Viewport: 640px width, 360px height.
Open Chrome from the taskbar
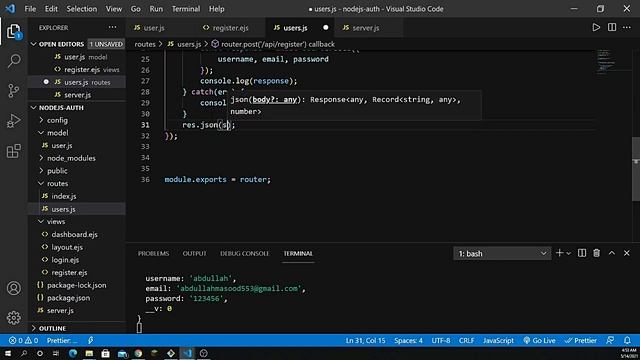click(x=138, y=353)
